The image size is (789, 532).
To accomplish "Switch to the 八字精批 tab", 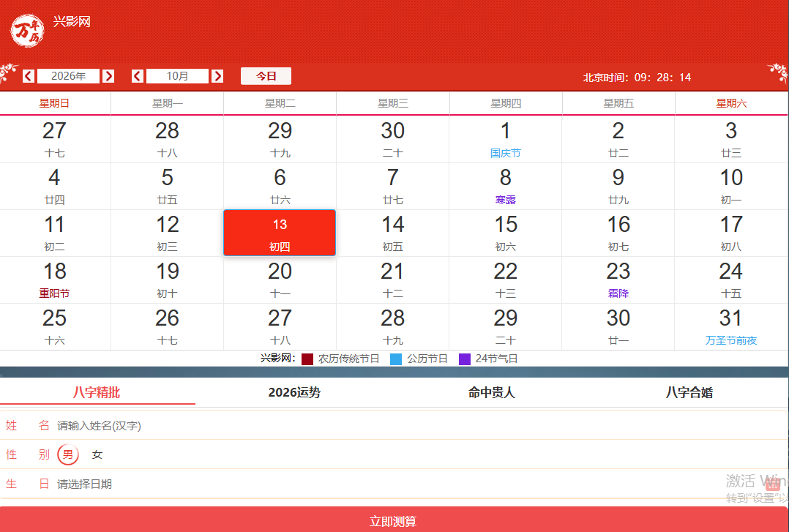I will (x=97, y=392).
